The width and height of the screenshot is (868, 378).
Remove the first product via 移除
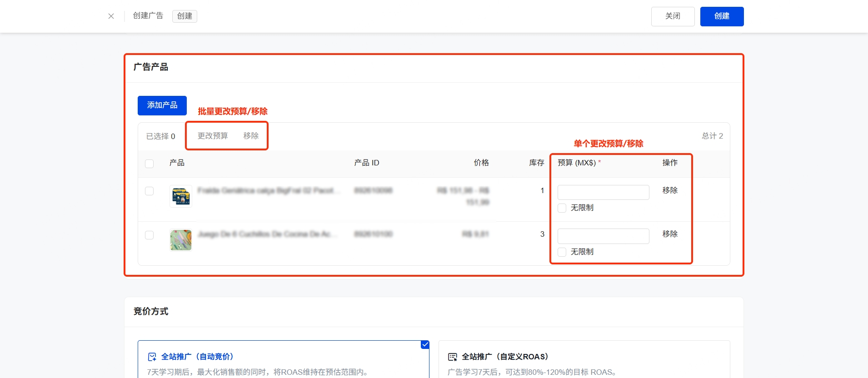pyautogui.click(x=670, y=190)
